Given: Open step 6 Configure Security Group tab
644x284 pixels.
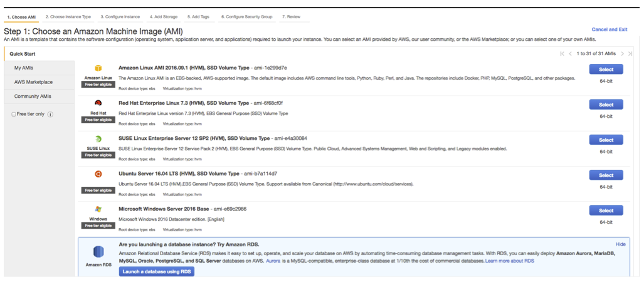Looking at the screenshot, I should 246,17.
